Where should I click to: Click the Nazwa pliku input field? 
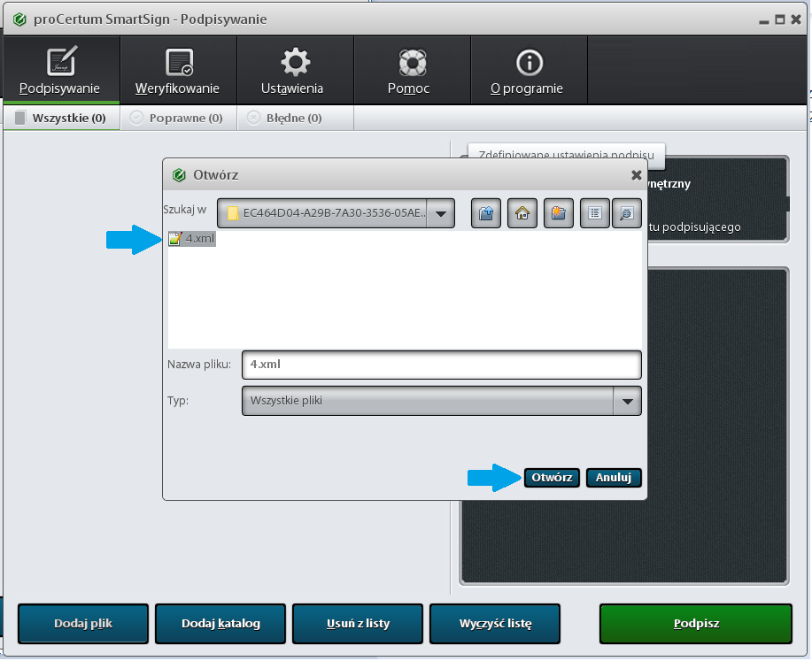pyautogui.click(x=441, y=365)
